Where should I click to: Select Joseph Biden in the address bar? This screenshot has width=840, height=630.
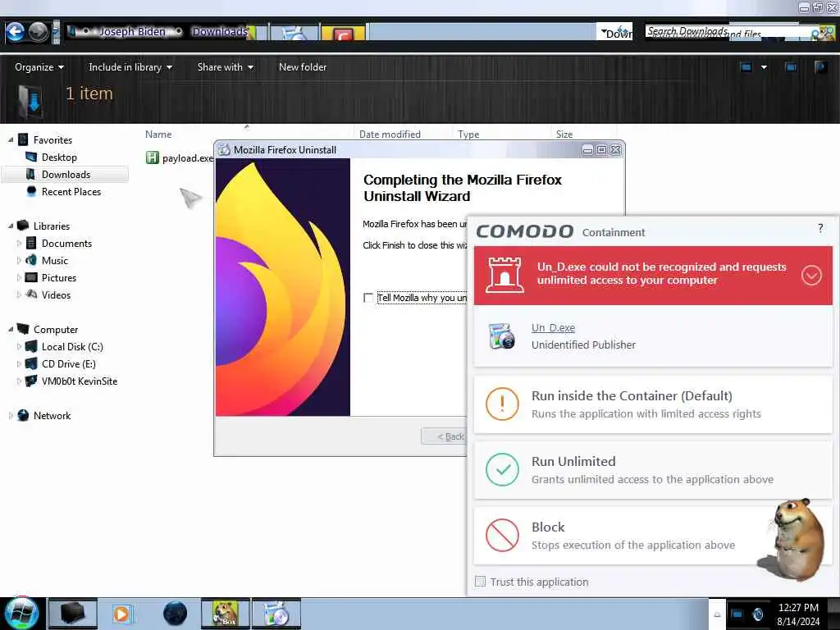pyautogui.click(x=132, y=32)
